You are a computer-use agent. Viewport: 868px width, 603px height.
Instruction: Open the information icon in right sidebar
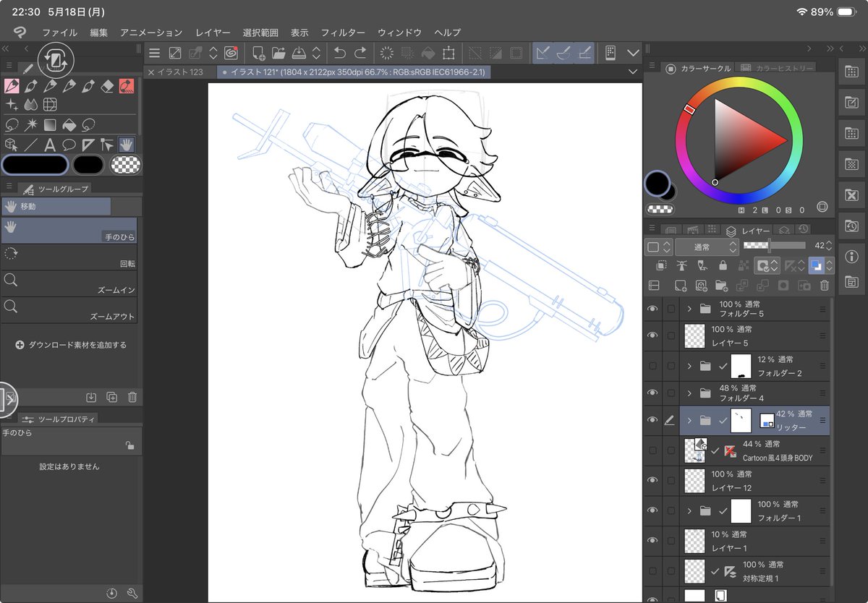click(851, 257)
